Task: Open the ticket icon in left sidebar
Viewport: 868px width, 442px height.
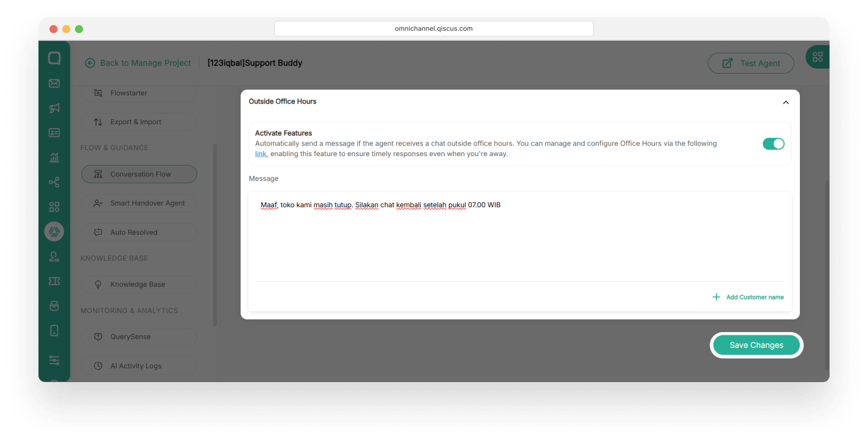Action: [x=54, y=281]
